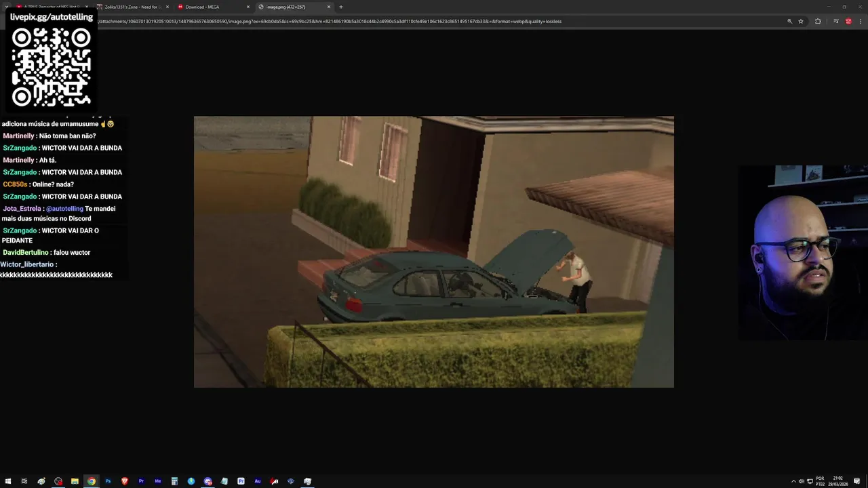The width and height of the screenshot is (868, 488).
Task: Click the GTA car screenshot image
Action: click(434, 251)
